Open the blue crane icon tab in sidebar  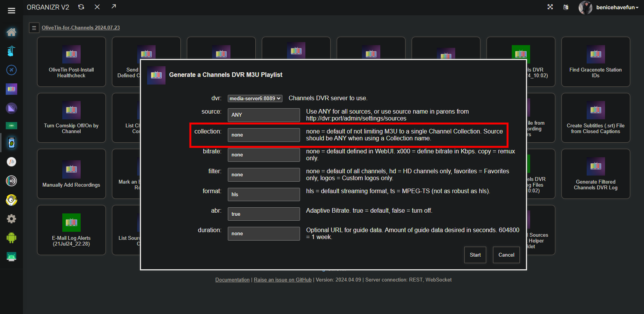click(x=11, y=51)
